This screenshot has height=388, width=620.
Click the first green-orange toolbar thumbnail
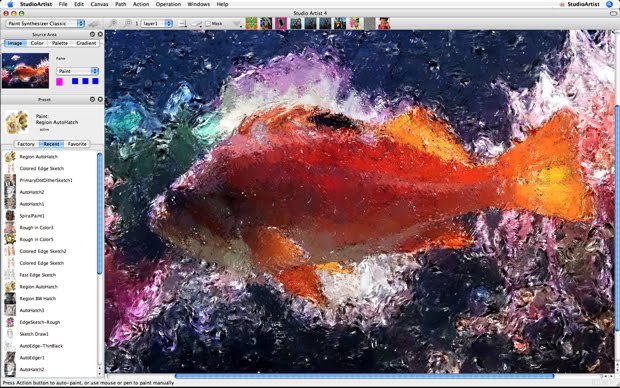251,23
